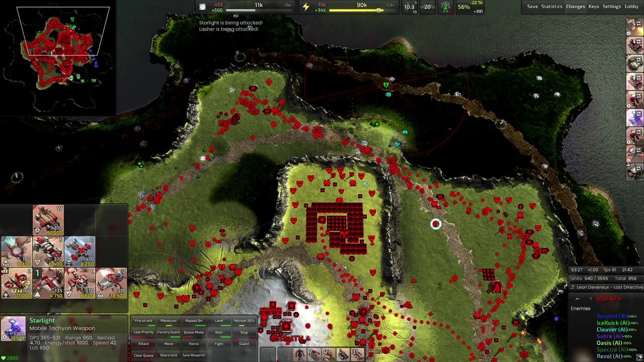Image resolution: width=644 pixels, height=362 pixels.
Task: Select the build option with hotkey A
Action: tap(17, 251)
